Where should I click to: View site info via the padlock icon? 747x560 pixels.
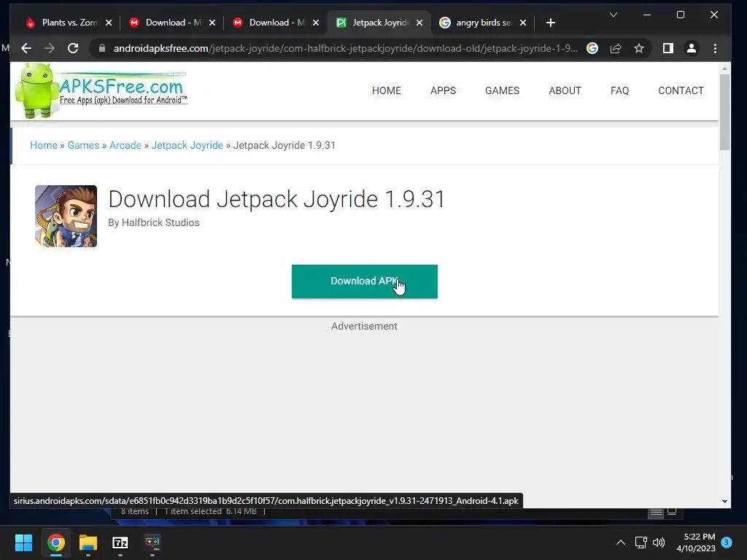coord(102,48)
